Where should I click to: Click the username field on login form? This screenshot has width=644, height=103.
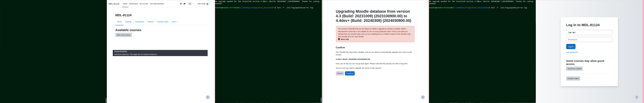click(x=589, y=32)
